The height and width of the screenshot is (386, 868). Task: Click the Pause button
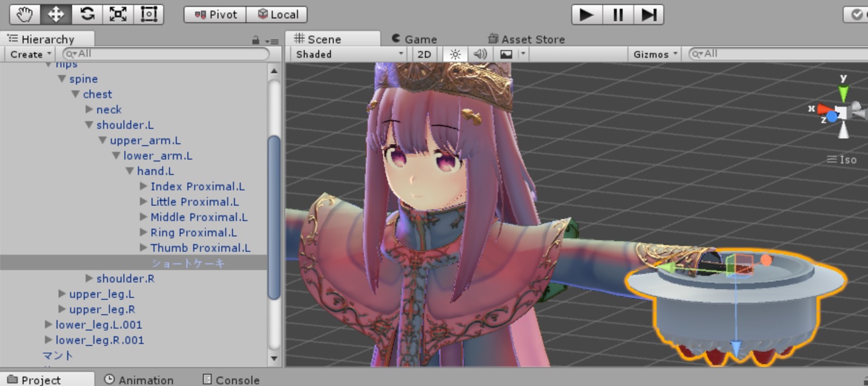point(618,14)
